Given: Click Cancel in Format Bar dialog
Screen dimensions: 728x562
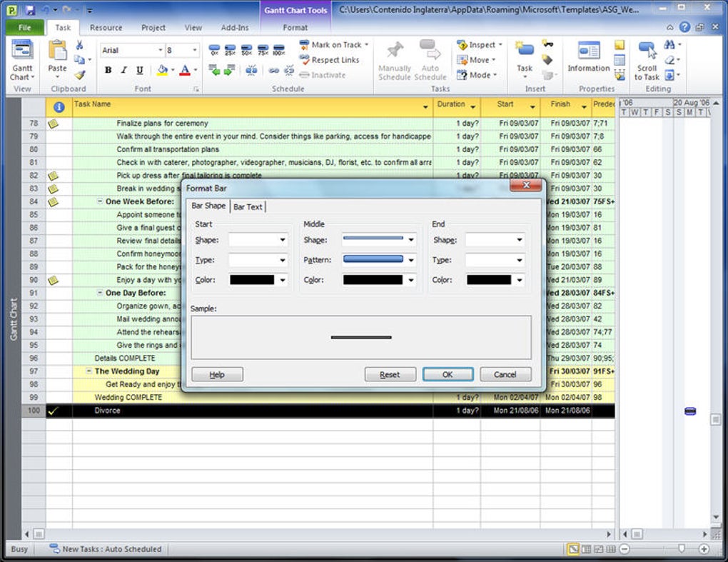Looking at the screenshot, I should pyautogui.click(x=505, y=374).
